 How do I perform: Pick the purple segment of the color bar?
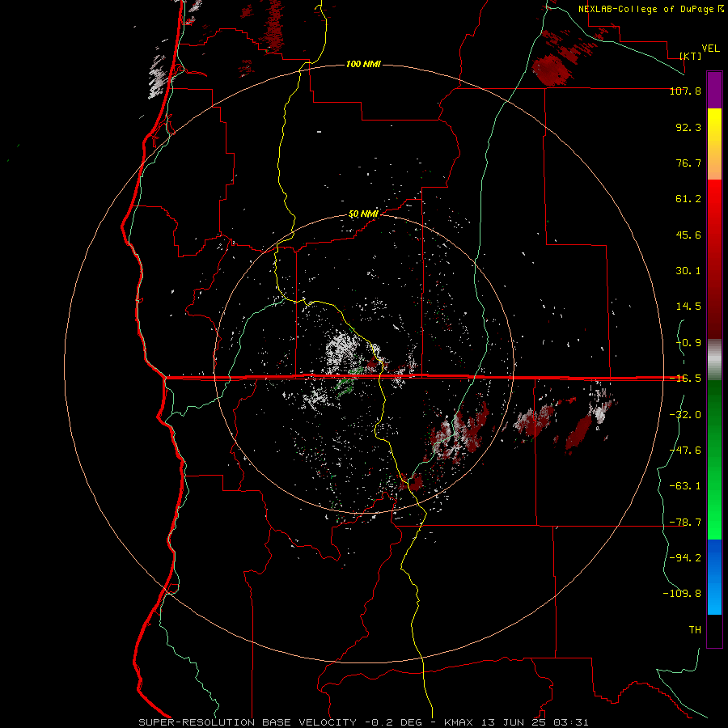coord(714,90)
